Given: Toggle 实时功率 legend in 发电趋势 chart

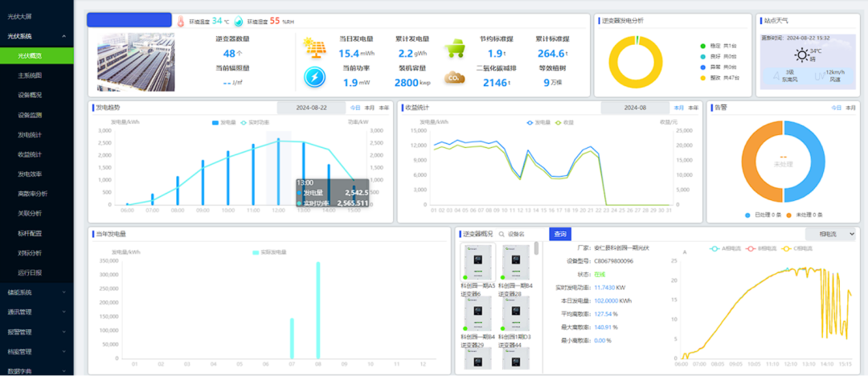Looking at the screenshot, I should click(253, 122).
